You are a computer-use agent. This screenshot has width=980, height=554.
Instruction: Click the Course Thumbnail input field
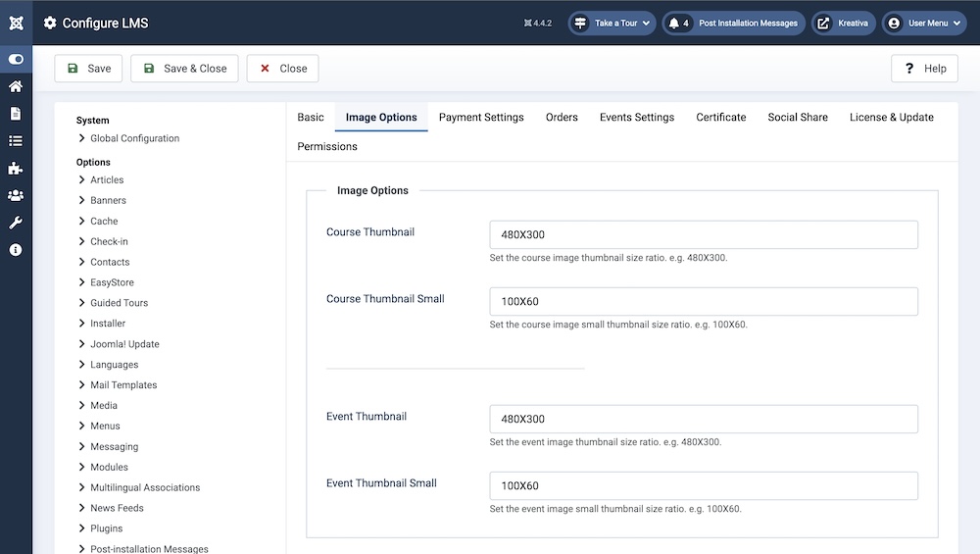point(703,235)
